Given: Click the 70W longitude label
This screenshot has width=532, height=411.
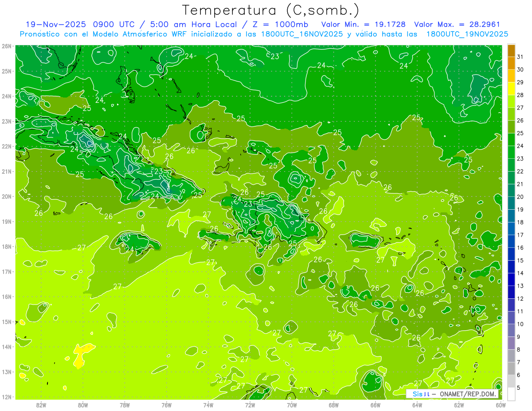Looking at the screenshot, I should [292, 404].
